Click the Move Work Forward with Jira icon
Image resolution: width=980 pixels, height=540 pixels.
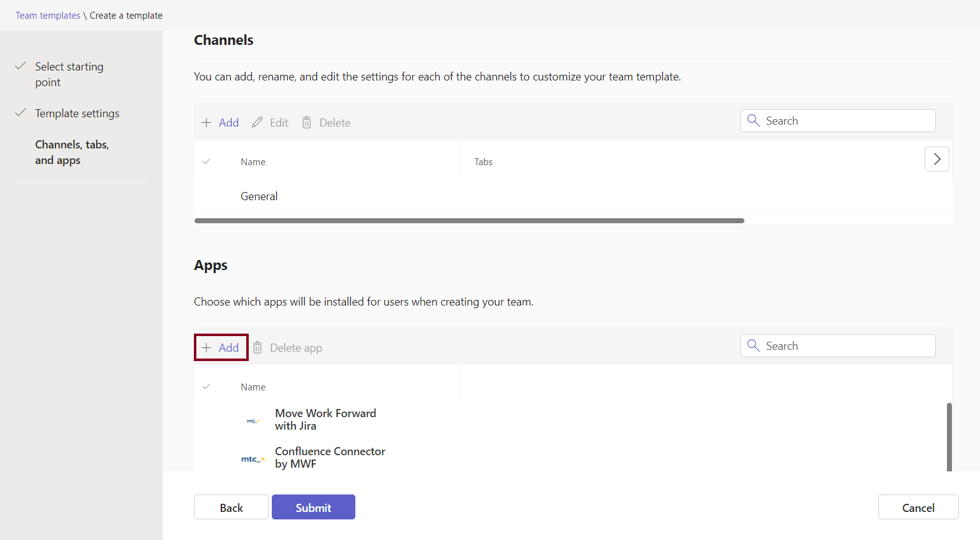pyautogui.click(x=252, y=421)
